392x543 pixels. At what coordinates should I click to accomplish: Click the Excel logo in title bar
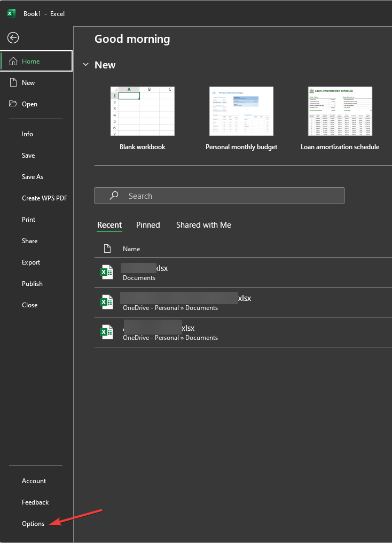[x=11, y=13]
